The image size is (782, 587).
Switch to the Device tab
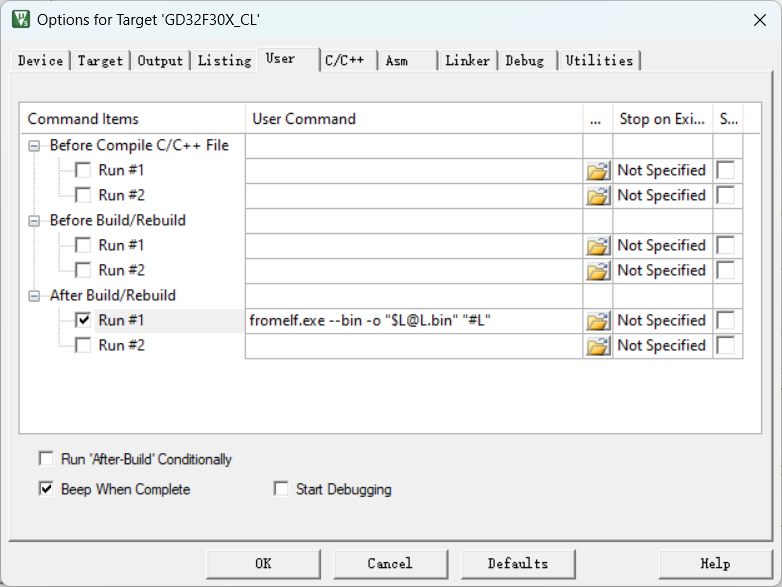pos(40,61)
